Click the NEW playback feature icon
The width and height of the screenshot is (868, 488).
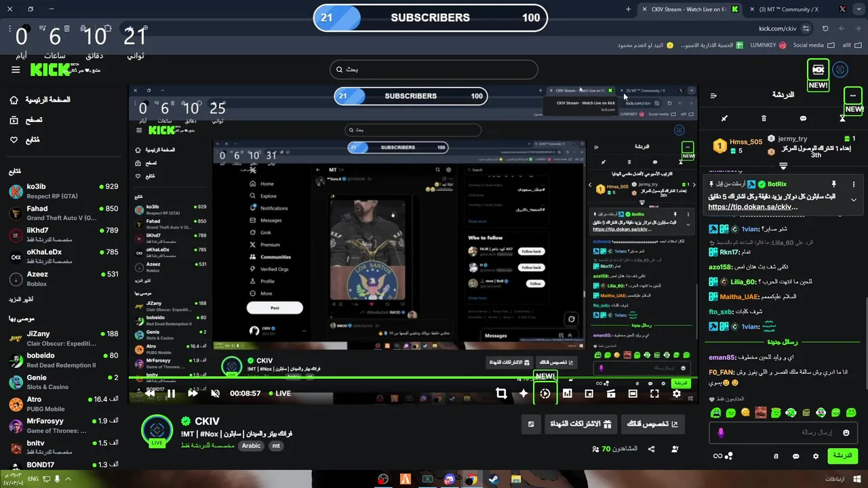[x=545, y=393]
